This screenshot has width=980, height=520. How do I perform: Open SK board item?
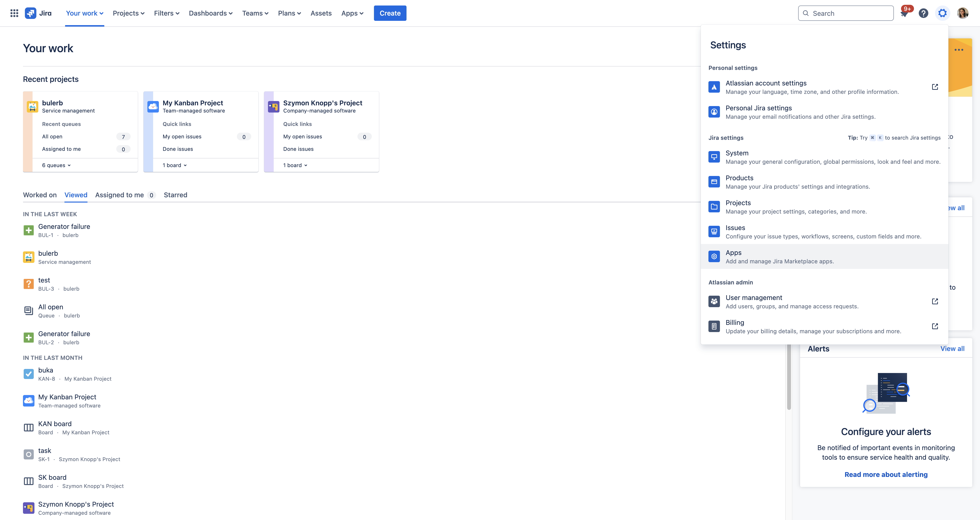(73, 481)
